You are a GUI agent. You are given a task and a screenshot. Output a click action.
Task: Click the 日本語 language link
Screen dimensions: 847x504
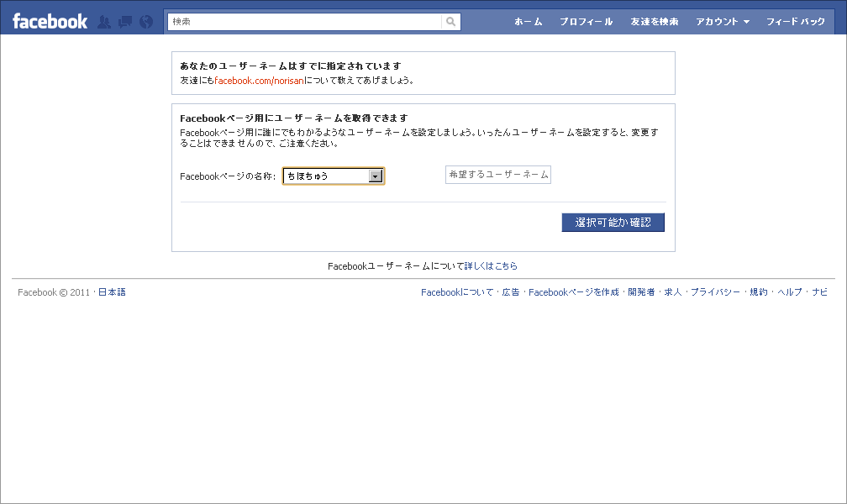[x=112, y=292]
